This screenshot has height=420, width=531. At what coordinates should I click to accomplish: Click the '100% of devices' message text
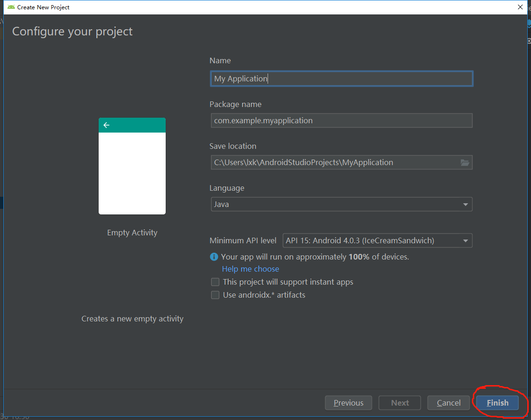(315, 257)
